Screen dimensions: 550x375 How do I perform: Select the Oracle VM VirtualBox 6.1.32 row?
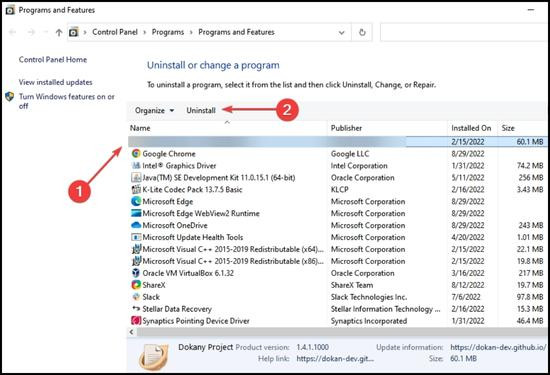pyautogui.click(x=337, y=273)
